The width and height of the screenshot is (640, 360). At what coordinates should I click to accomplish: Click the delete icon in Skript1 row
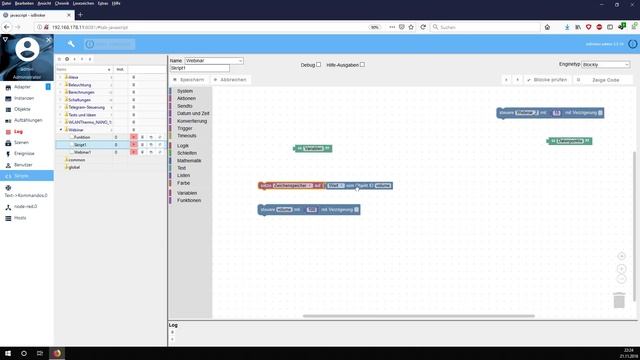click(142, 144)
